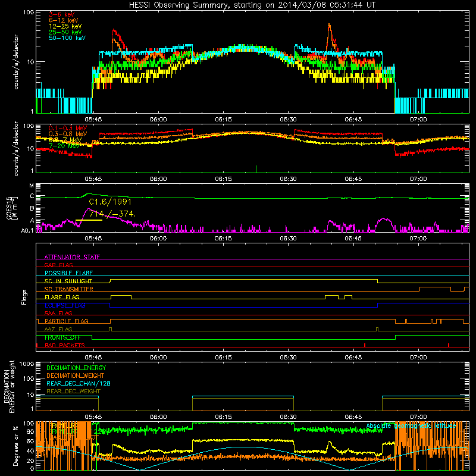476x476 pixels.
Task: Click the Flags vertical axis title
Action: (24, 297)
